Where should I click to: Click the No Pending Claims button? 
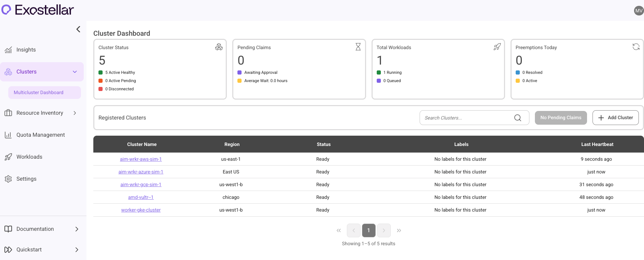561,118
